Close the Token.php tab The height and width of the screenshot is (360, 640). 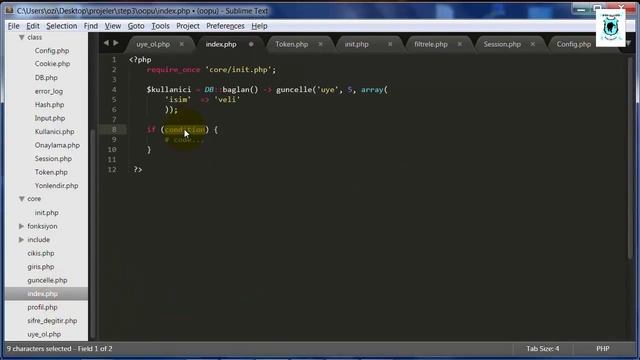[x=320, y=44]
